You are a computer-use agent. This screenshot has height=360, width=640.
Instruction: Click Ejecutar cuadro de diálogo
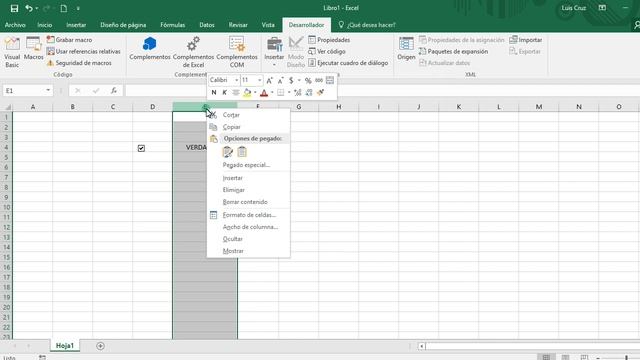pos(348,63)
